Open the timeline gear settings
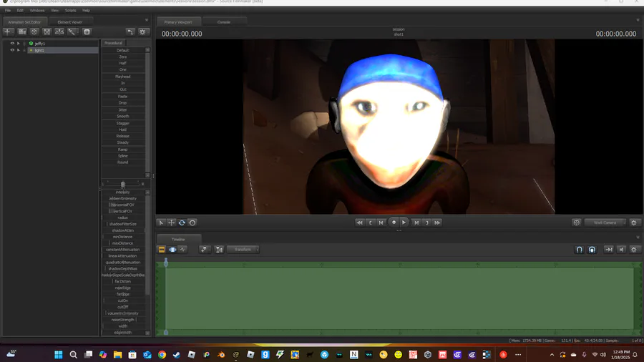Image resolution: width=644 pixels, height=362 pixels. click(x=634, y=250)
